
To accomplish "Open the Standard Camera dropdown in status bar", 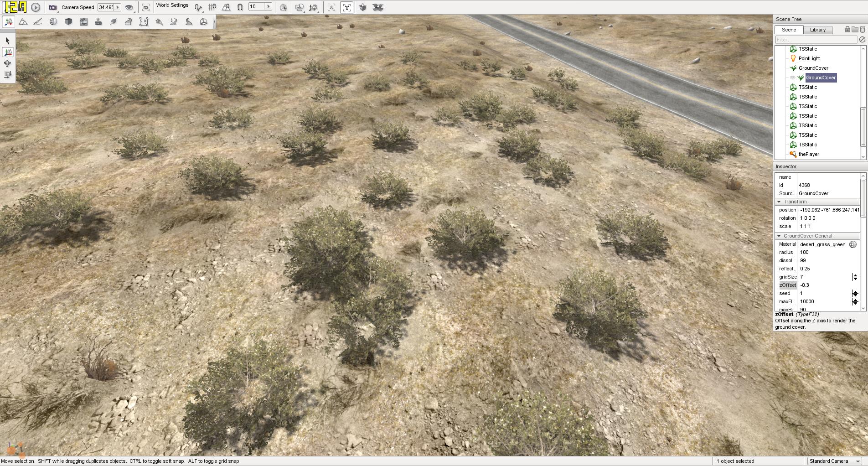I will 835,461.
